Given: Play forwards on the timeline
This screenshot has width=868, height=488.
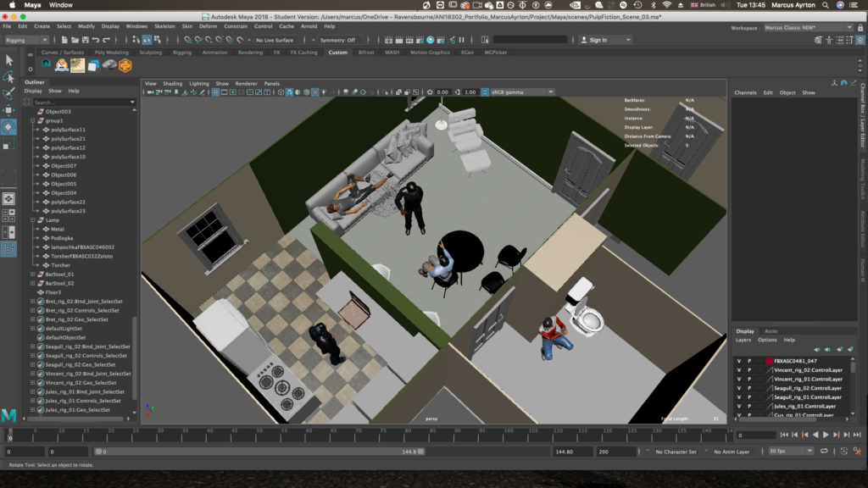Looking at the screenshot, I should (826, 435).
